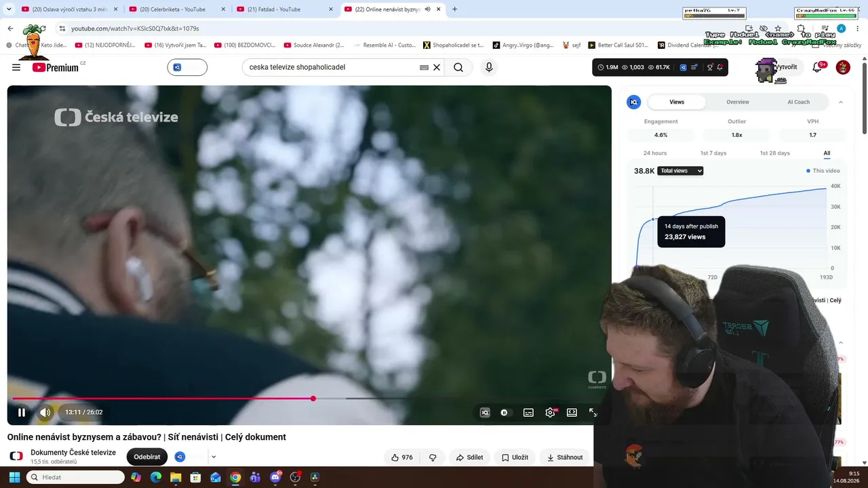Download the video via Stáhnout
Image resolution: width=868 pixels, height=488 pixels.
[x=565, y=457]
